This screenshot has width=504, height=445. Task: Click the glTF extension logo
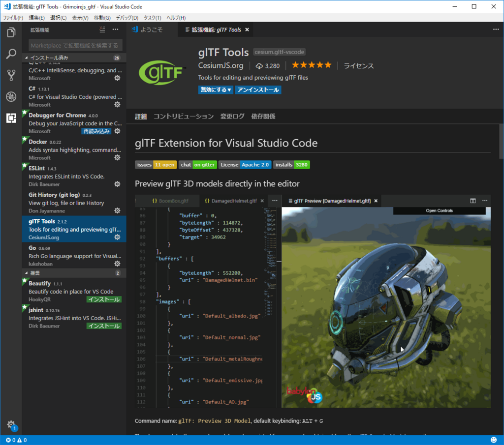[x=162, y=73]
